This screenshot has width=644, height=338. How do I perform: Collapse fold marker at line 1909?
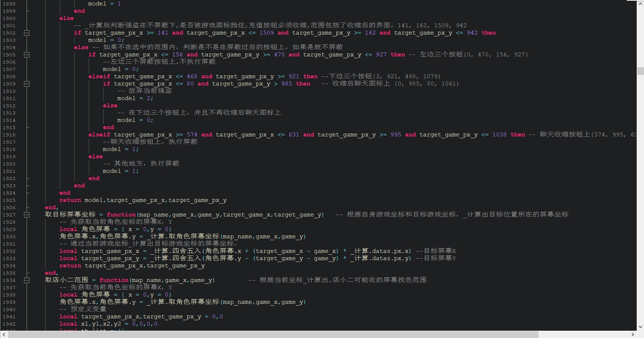point(27,84)
